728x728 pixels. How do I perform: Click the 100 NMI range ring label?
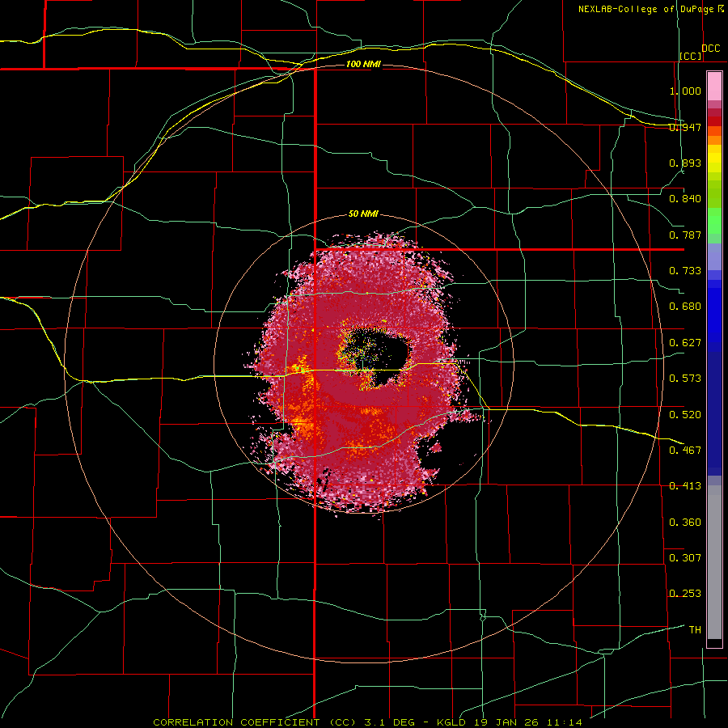pos(363,64)
